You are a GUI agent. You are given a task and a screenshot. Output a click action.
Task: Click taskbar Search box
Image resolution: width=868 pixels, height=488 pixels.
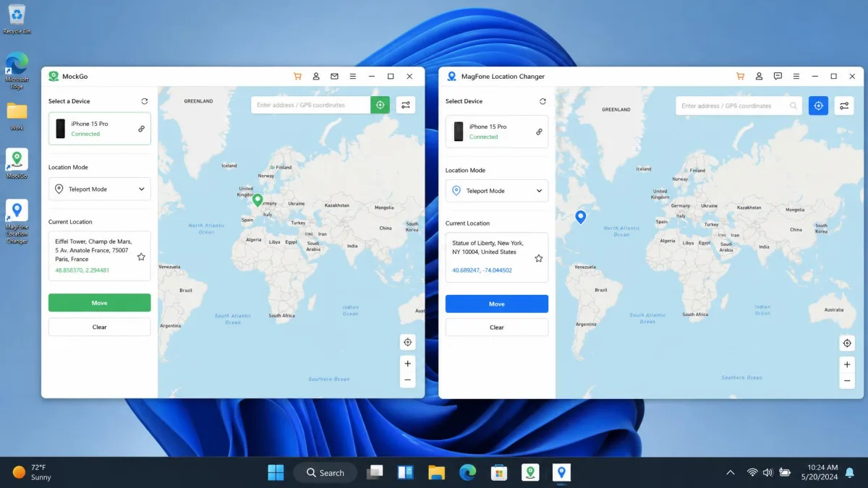click(x=325, y=473)
